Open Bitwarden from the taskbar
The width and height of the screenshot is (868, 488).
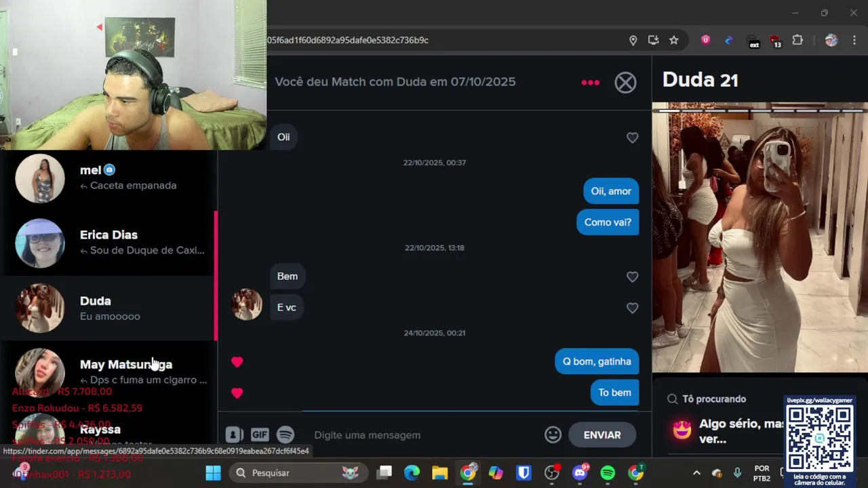click(524, 472)
